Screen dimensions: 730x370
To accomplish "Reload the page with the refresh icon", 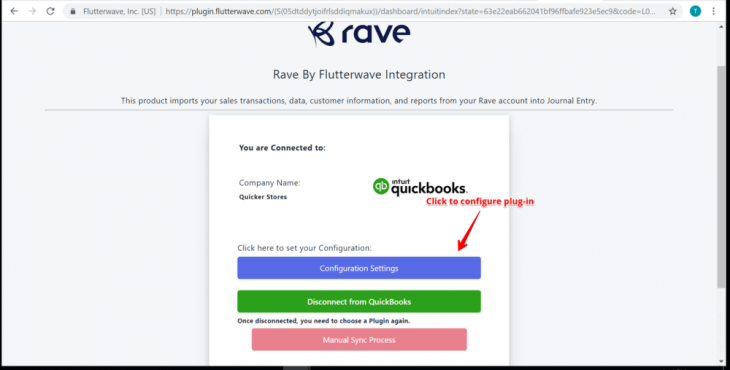I will click(x=50, y=11).
